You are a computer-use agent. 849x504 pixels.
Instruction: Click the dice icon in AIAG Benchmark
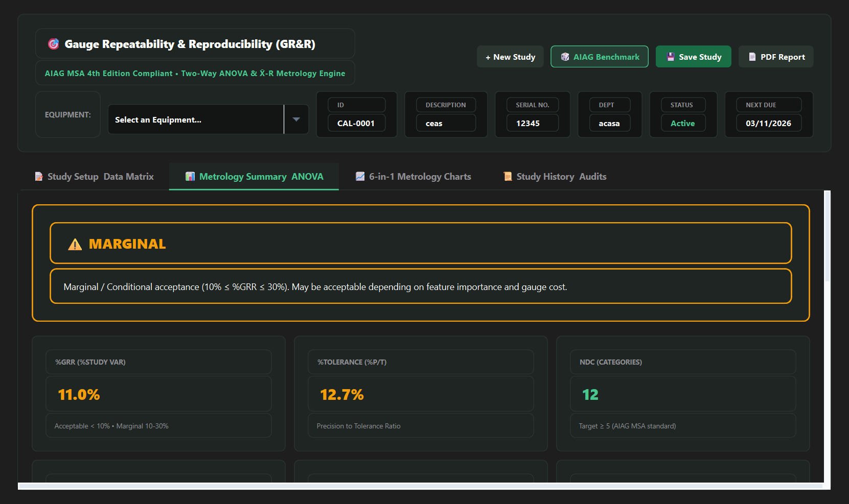[x=565, y=57]
